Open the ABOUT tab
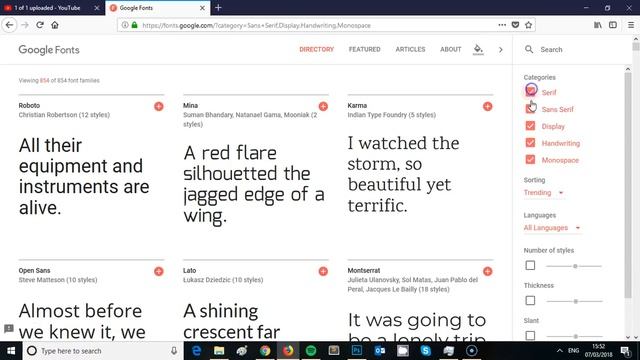 451,49
